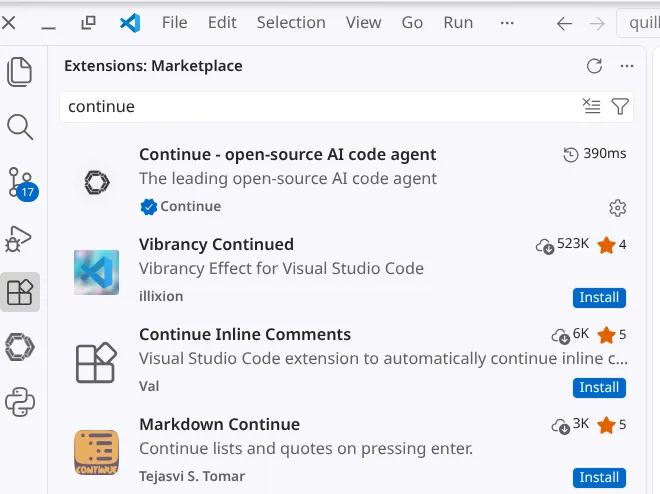Install the Vibrancy Continued extension
Viewport: 660px width, 494px height.
[599, 297]
